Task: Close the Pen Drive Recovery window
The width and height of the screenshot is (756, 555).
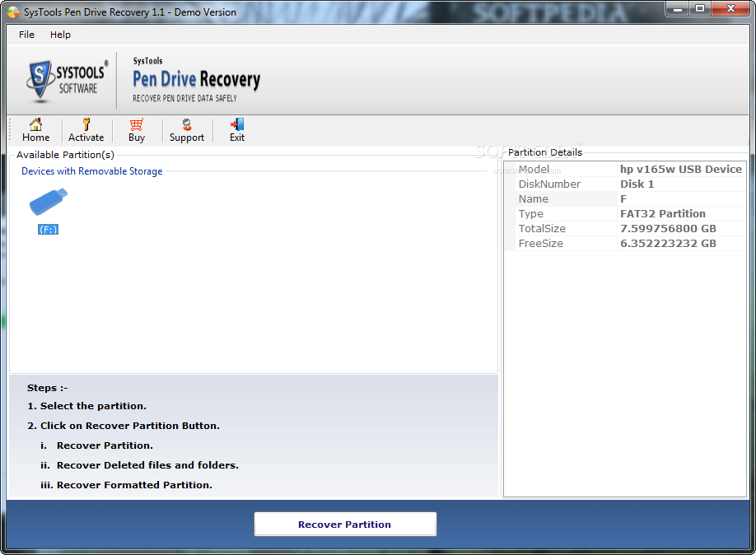Action: point(730,9)
